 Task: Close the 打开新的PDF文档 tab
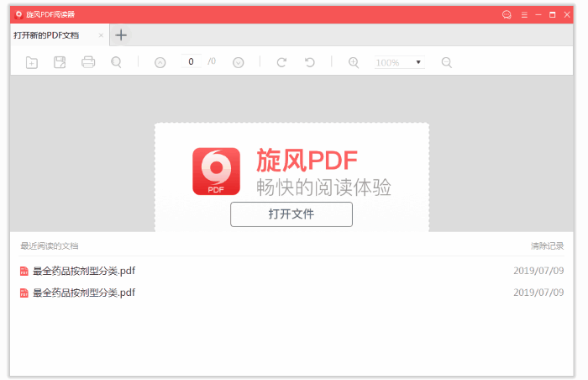pos(101,35)
